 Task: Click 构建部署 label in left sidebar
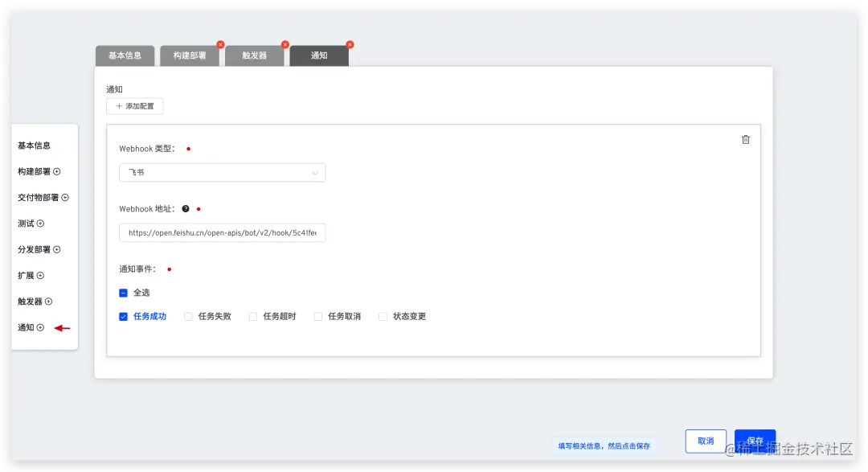pos(35,172)
